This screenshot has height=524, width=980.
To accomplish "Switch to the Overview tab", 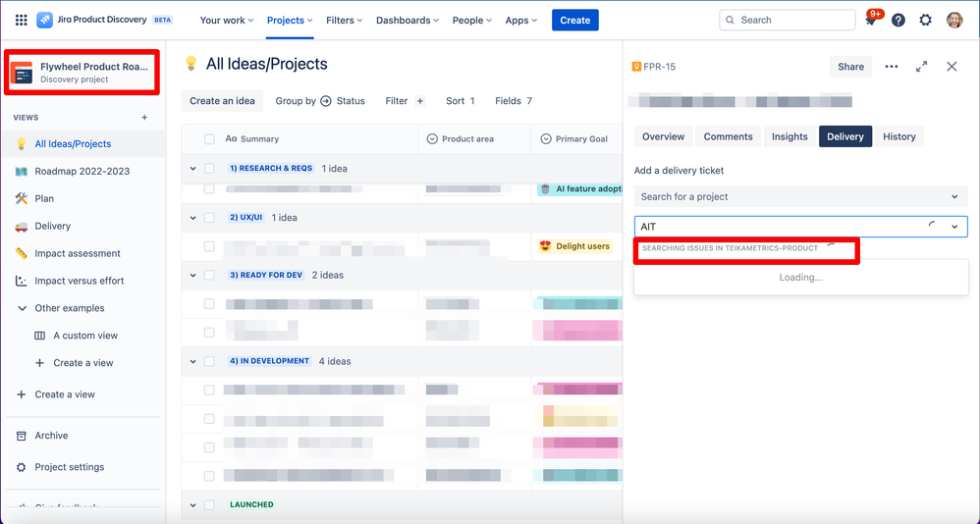I will [x=663, y=136].
